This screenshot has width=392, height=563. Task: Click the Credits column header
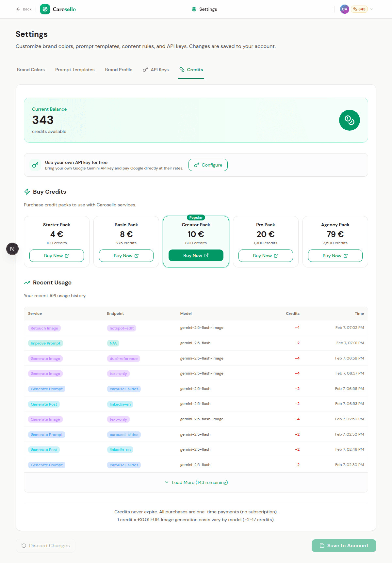coord(293,314)
